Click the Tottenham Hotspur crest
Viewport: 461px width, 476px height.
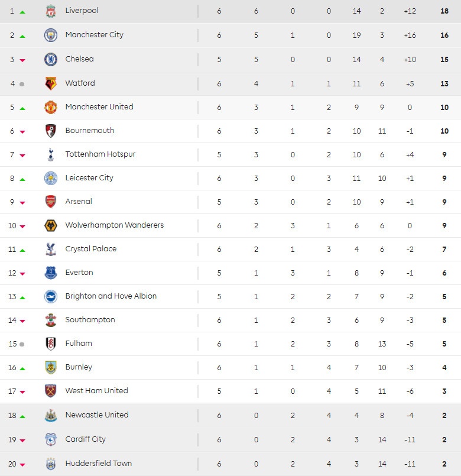point(51,154)
